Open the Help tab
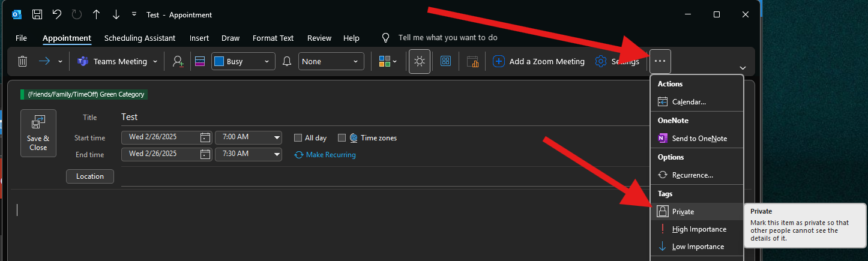This screenshot has height=261, width=868. tap(351, 38)
